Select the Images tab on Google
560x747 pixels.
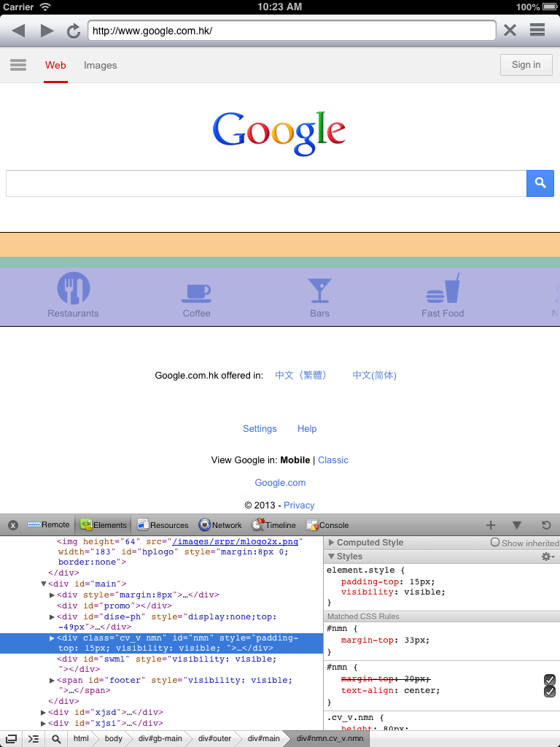pos(100,65)
